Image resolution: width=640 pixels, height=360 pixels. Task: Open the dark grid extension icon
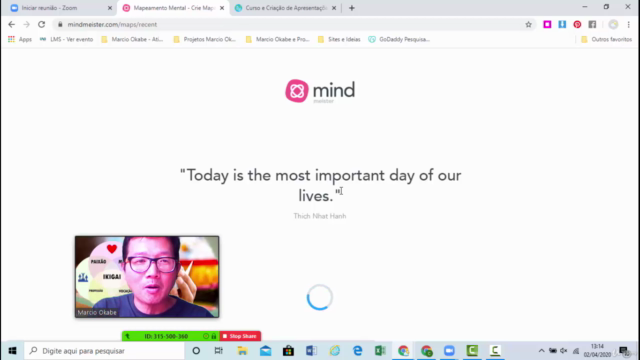pyautogui.click(x=592, y=24)
